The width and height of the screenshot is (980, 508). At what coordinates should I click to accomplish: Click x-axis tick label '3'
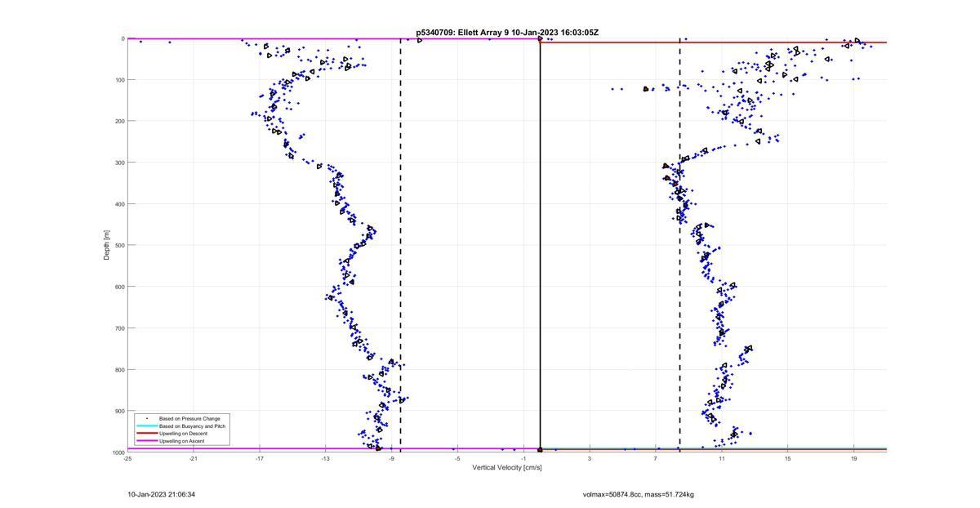(x=590, y=459)
